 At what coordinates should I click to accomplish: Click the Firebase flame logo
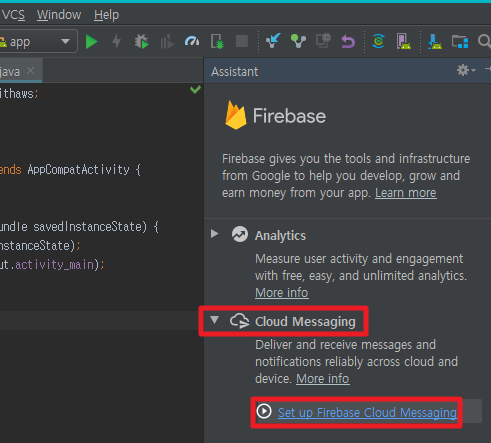point(236,115)
